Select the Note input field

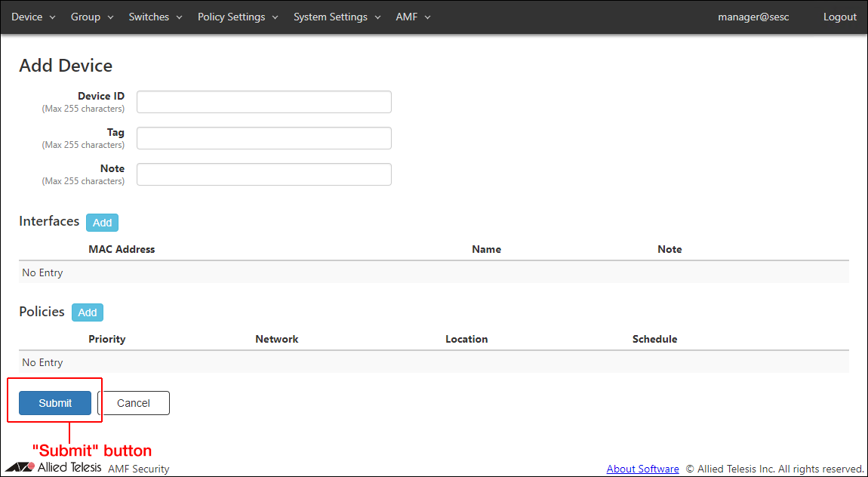point(263,174)
